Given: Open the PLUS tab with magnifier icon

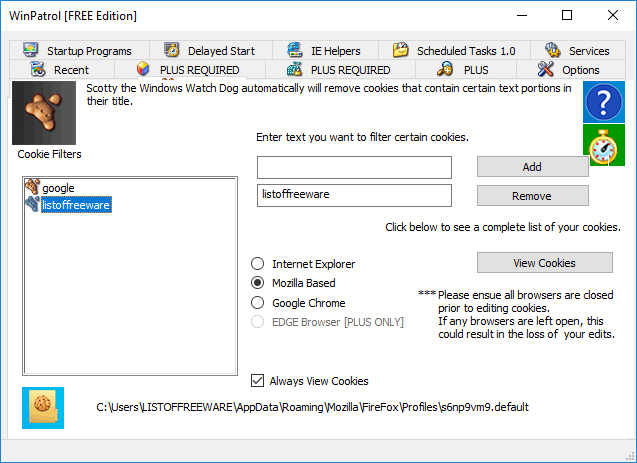Looking at the screenshot, I should tap(466, 69).
